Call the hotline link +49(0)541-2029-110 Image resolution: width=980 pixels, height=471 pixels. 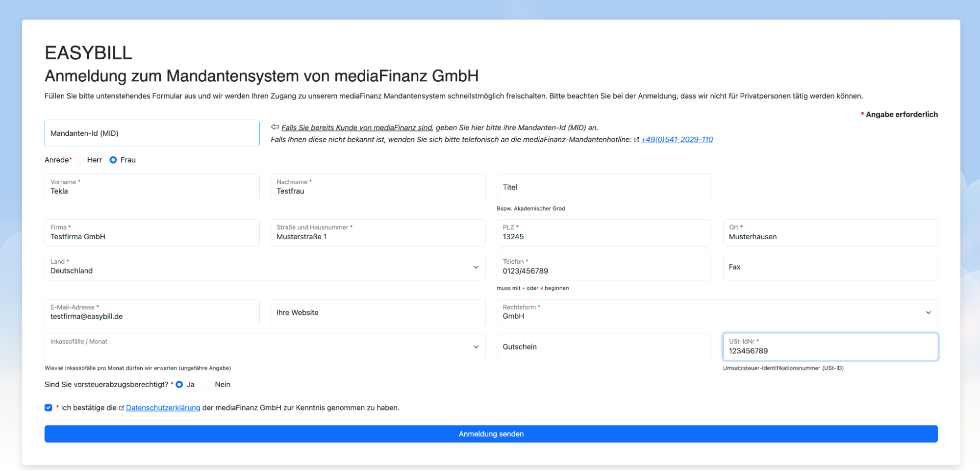point(677,140)
